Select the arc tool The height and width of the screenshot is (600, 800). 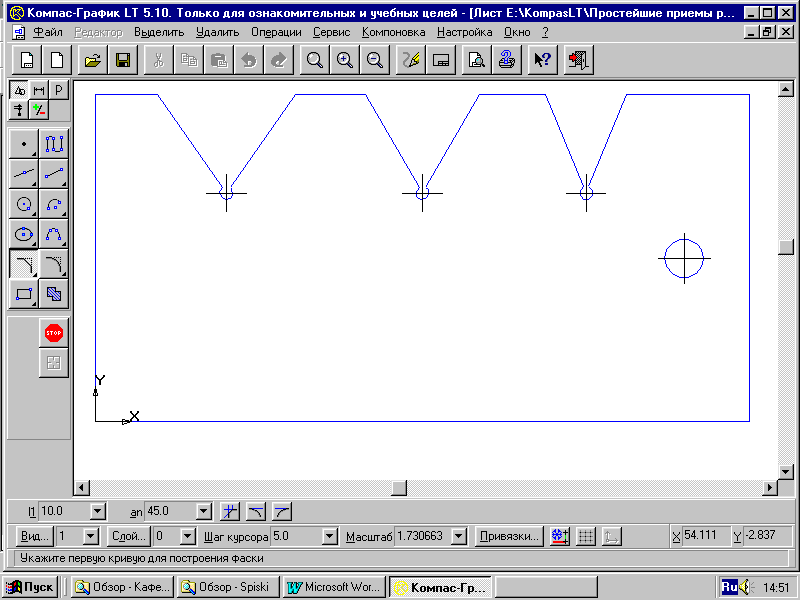point(54,204)
